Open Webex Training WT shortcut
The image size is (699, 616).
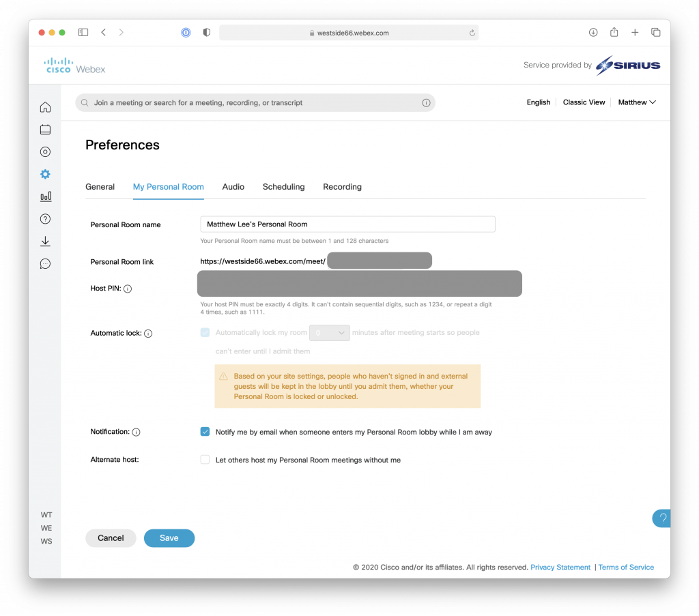46,515
